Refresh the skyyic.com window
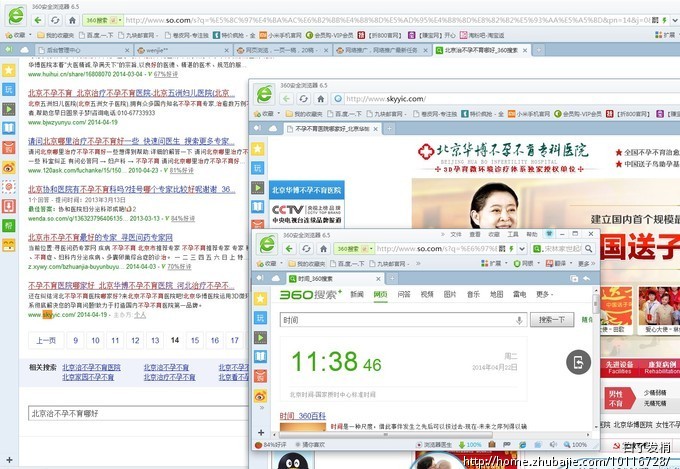680x469 pixels. pyautogui.click(x=304, y=98)
